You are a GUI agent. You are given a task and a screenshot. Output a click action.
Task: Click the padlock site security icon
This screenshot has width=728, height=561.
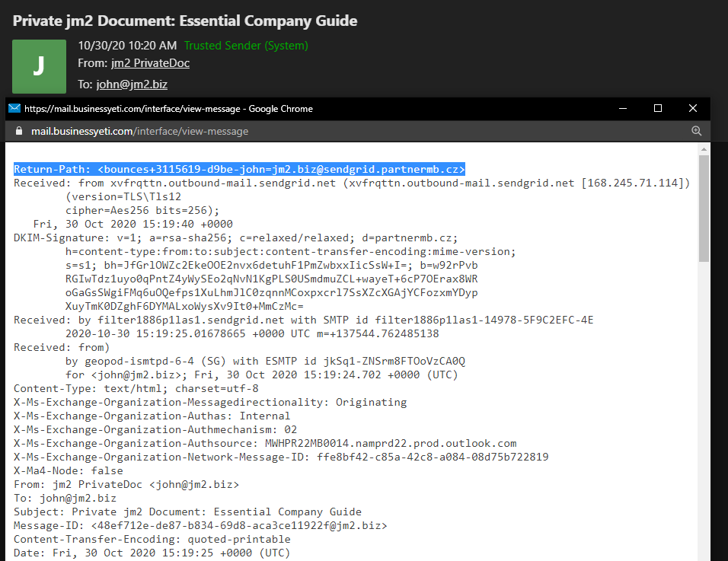(x=17, y=131)
